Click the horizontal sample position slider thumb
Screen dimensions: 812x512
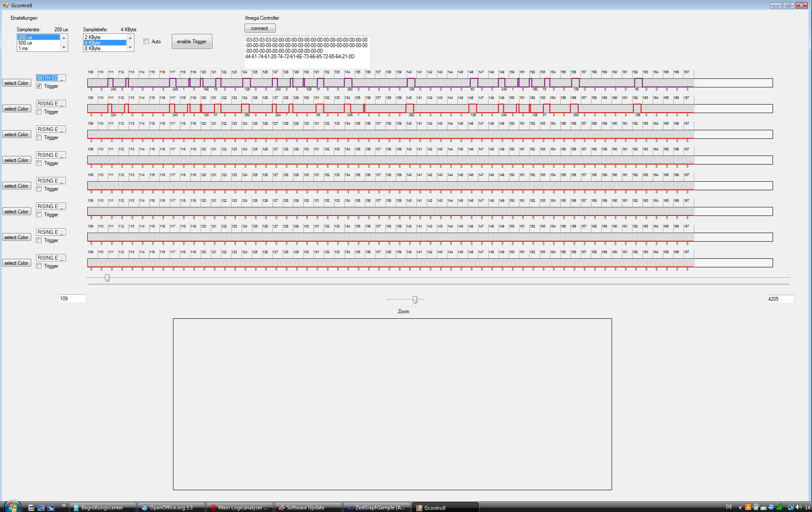tap(107, 278)
